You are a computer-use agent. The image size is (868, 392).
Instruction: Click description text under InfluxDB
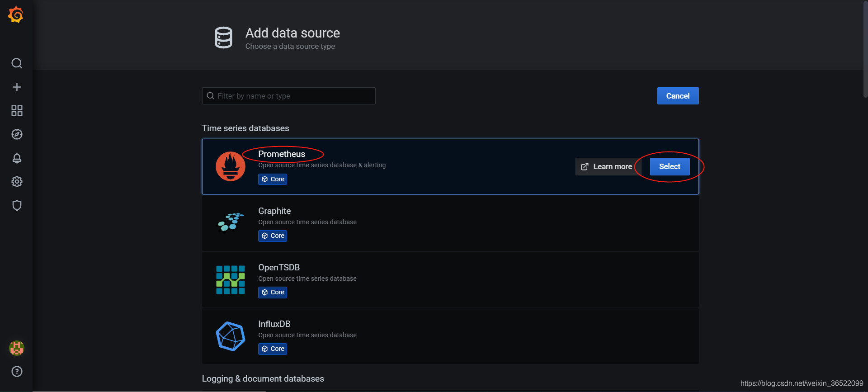(307, 335)
